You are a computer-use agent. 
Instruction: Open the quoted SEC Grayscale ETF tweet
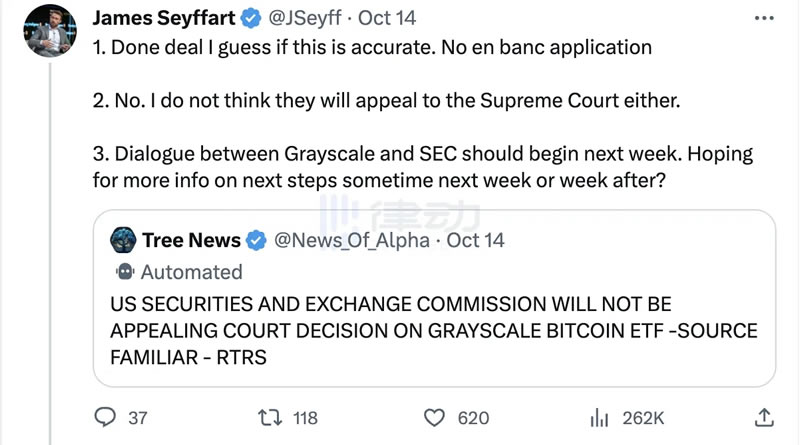433,330
